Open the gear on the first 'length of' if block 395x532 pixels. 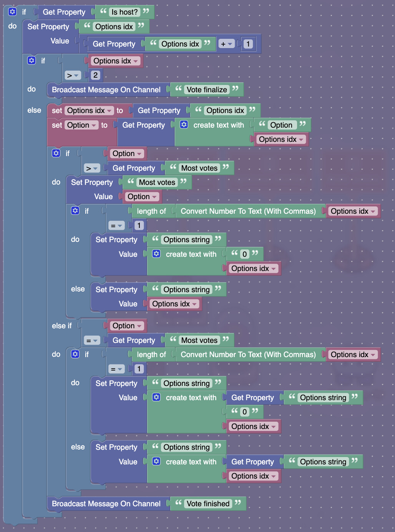click(x=75, y=211)
